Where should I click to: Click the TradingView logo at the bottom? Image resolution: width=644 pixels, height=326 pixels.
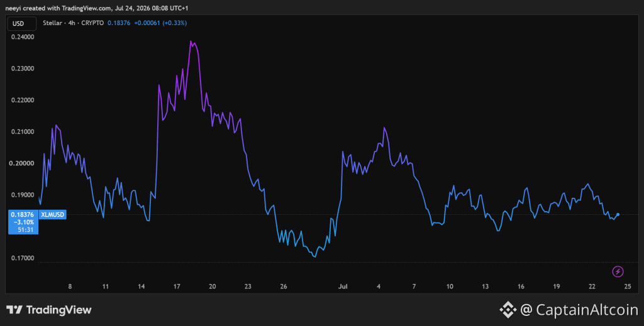(x=49, y=310)
